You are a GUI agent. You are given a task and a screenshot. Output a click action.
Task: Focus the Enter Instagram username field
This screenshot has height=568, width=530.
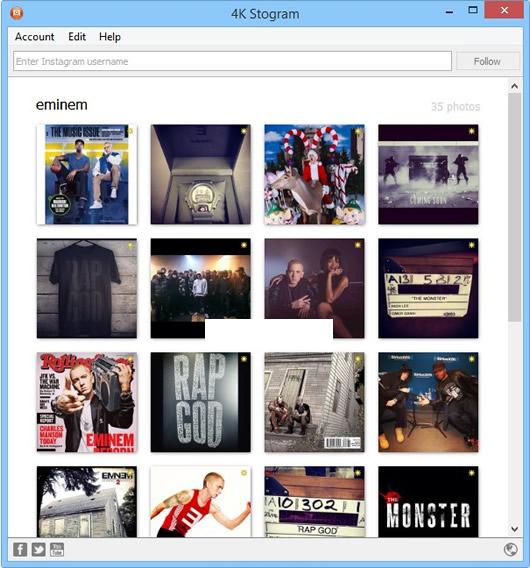point(232,61)
